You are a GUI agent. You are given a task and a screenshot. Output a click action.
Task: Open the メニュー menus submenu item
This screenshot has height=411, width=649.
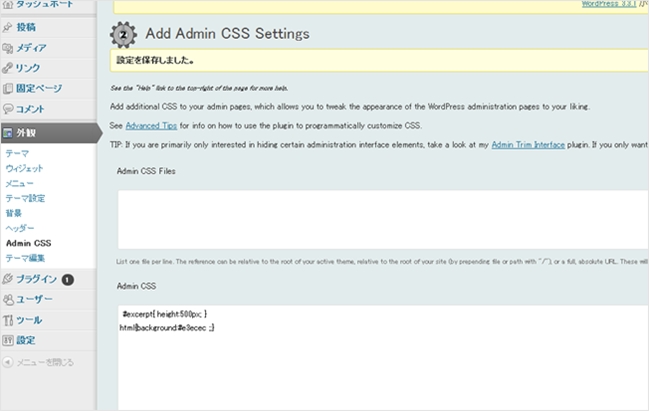pos(19,183)
